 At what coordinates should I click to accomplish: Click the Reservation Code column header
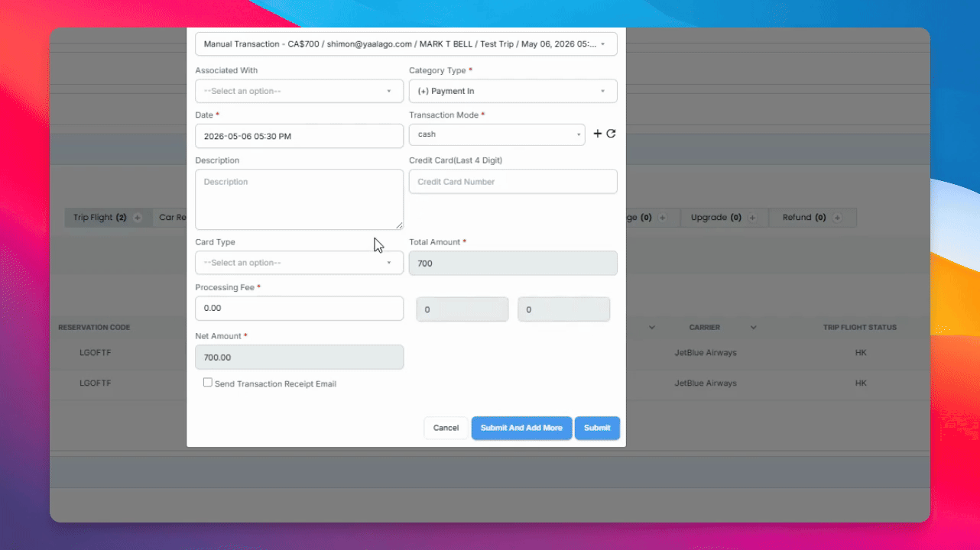coord(94,328)
